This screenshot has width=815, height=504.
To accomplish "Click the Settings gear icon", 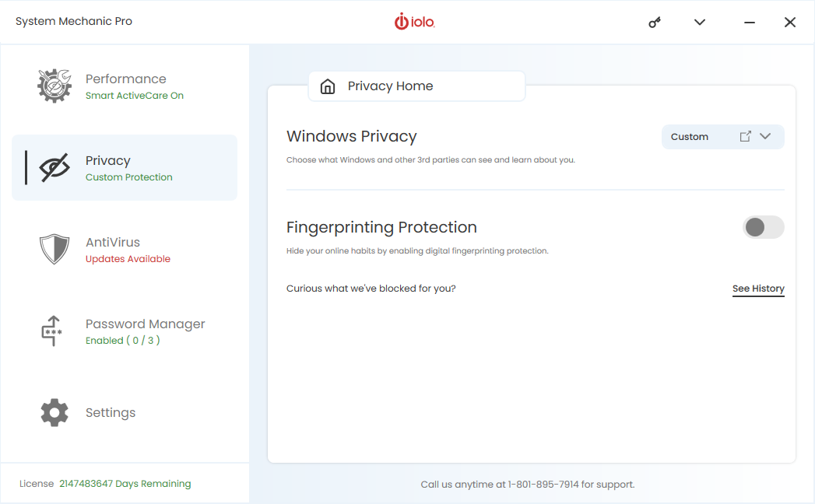I will (x=54, y=412).
